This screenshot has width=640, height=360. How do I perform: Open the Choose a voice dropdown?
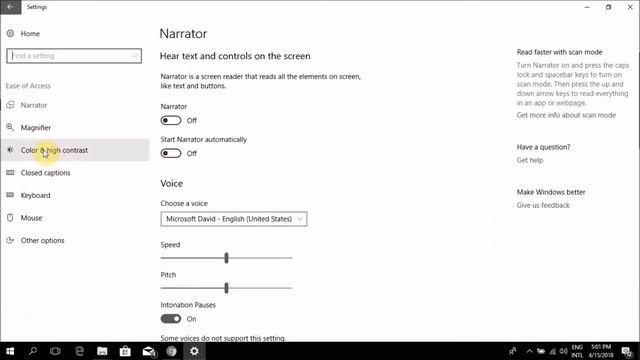coord(233,219)
